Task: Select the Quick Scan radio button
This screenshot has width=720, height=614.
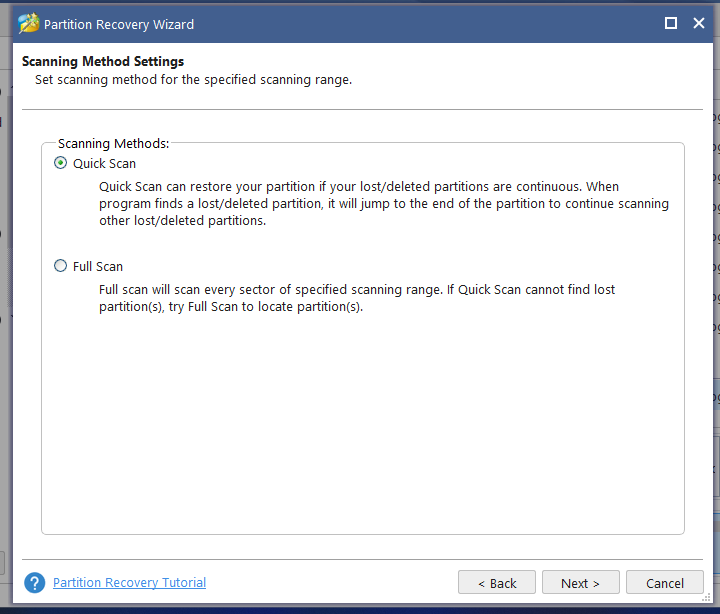Action: pyautogui.click(x=60, y=163)
